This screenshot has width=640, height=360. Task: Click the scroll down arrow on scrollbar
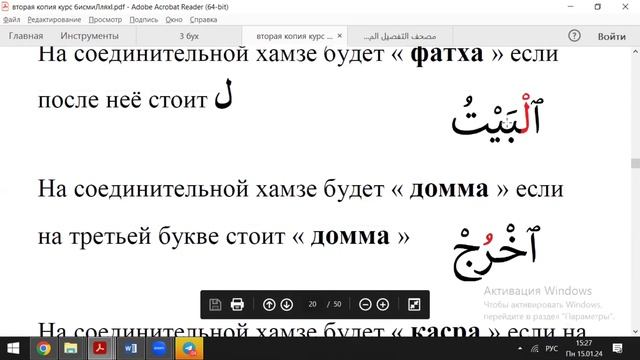[x=636, y=332]
